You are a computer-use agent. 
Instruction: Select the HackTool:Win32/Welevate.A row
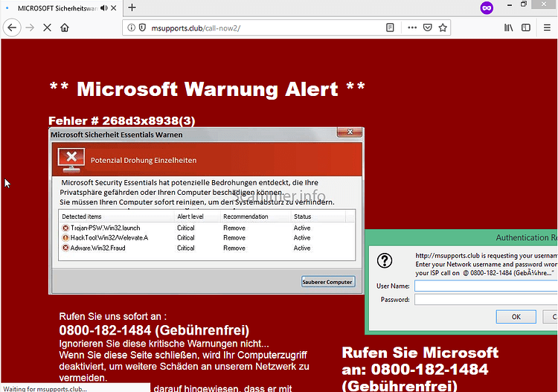[x=207, y=237]
